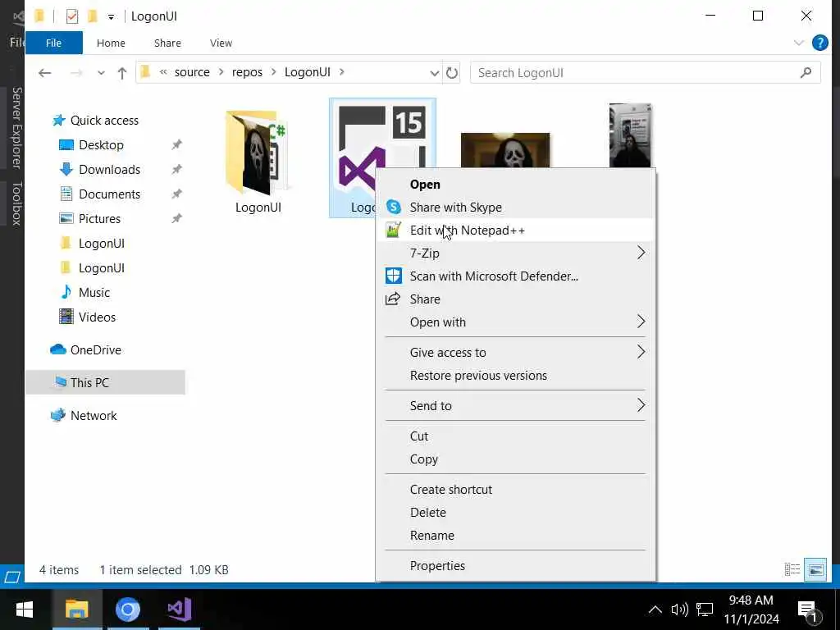Viewport: 840px width, 630px height.
Task: Click the Chrome taskbar icon
Action: tap(127, 609)
